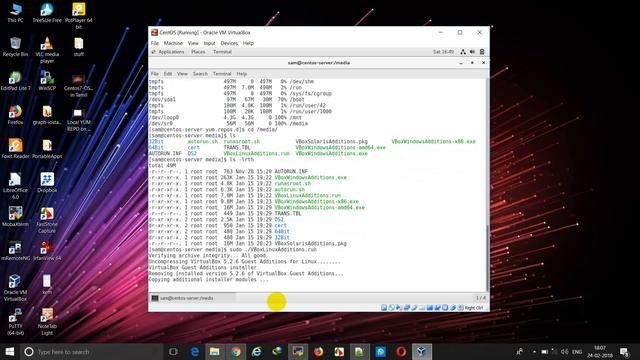Screen dimensions: 640x360
Task: Click the 'Type here to search' taskbar box
Action: coord(91,351)
